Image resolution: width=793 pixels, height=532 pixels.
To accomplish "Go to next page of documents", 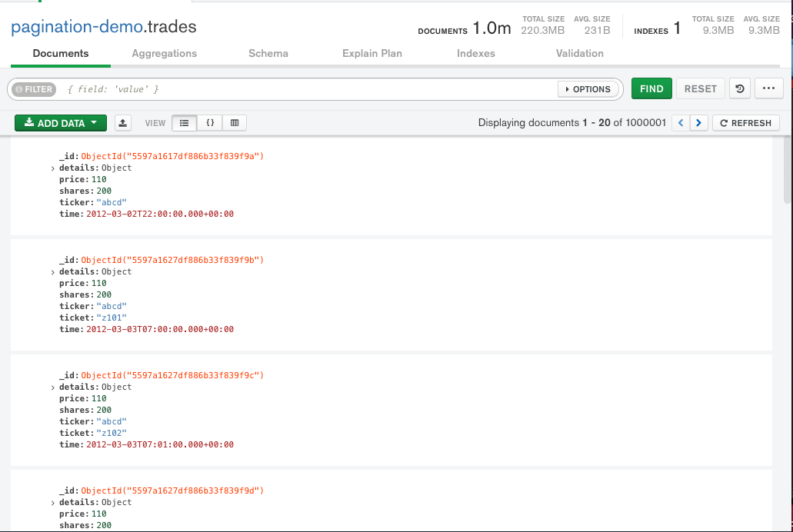I will point(699,123).
